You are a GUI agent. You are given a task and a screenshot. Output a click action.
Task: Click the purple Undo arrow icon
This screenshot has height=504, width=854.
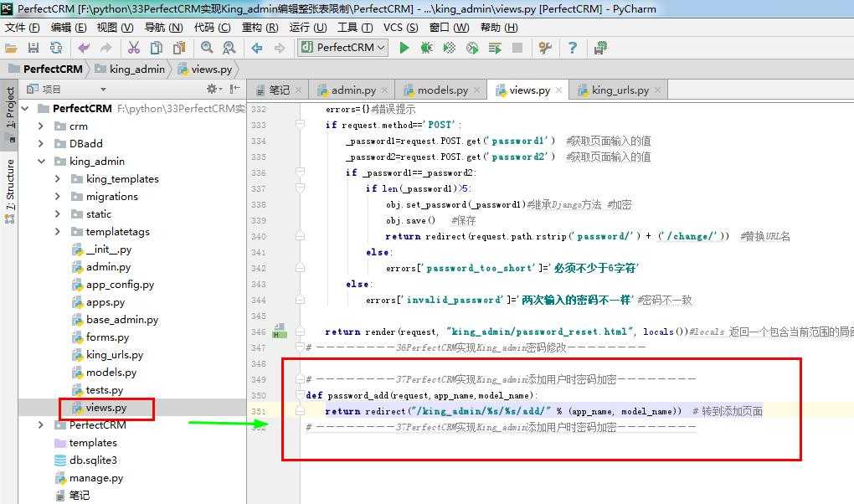click(84, 48)
